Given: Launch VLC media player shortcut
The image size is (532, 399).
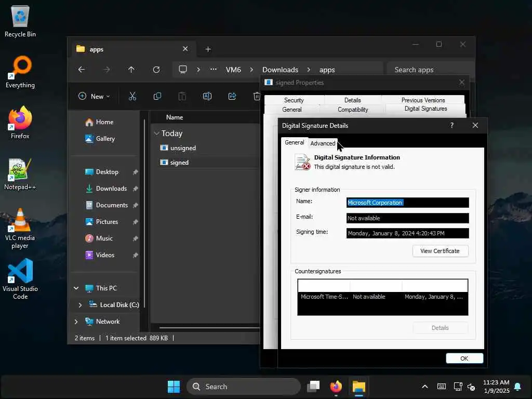Looking at the screenshot, I should 20,229.
